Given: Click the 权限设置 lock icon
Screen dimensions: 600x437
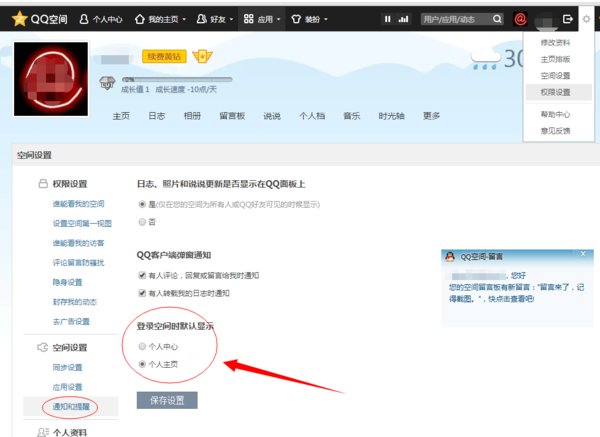Looking at the screenshot, I should tap(43, 184).
